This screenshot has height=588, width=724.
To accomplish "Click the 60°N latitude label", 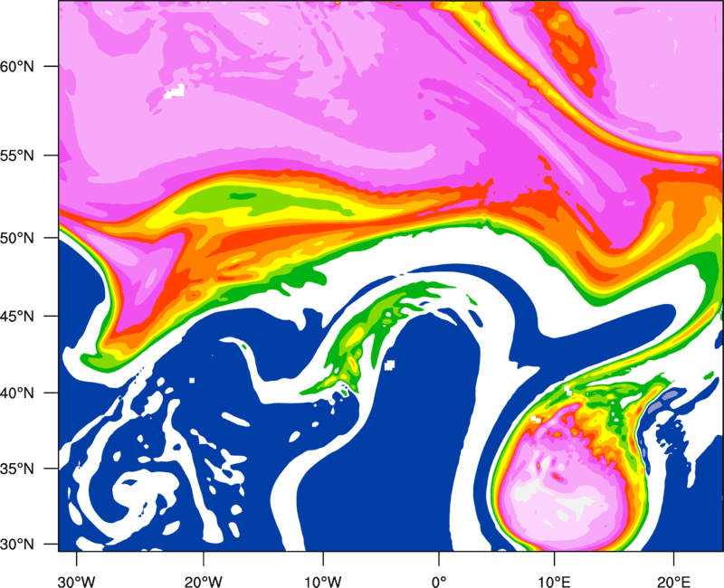I will (17, 66).
